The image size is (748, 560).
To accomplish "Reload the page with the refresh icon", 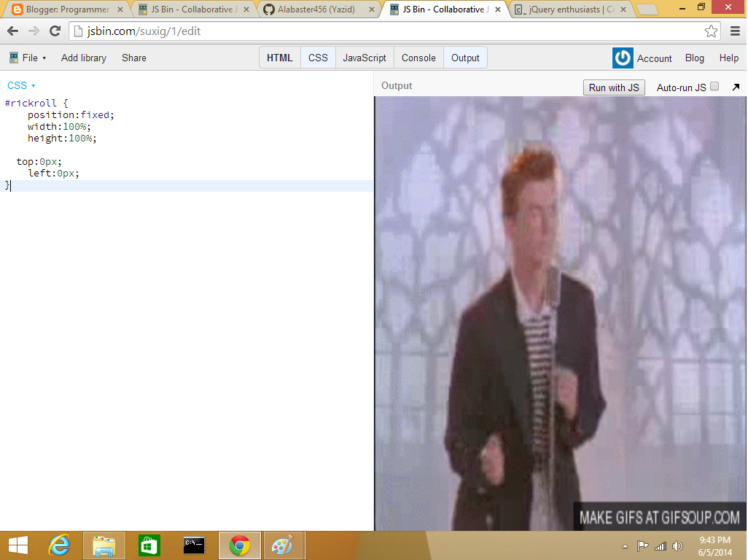I will coord(55,31).
